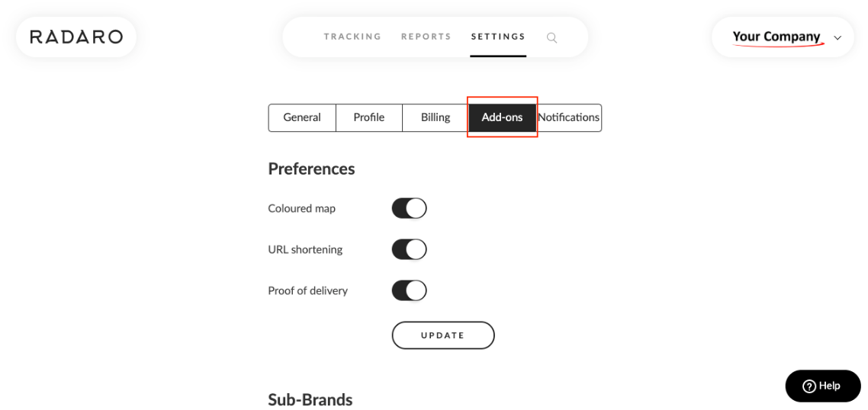Toggle the Proof of delivery switch
Viewport: 868px width, 410px height.
tap(409, 290)
